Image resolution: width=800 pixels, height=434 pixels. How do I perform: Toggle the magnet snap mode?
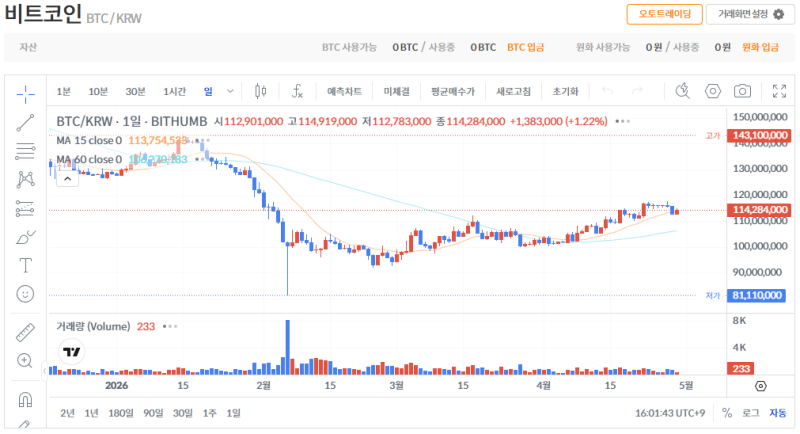26,399
